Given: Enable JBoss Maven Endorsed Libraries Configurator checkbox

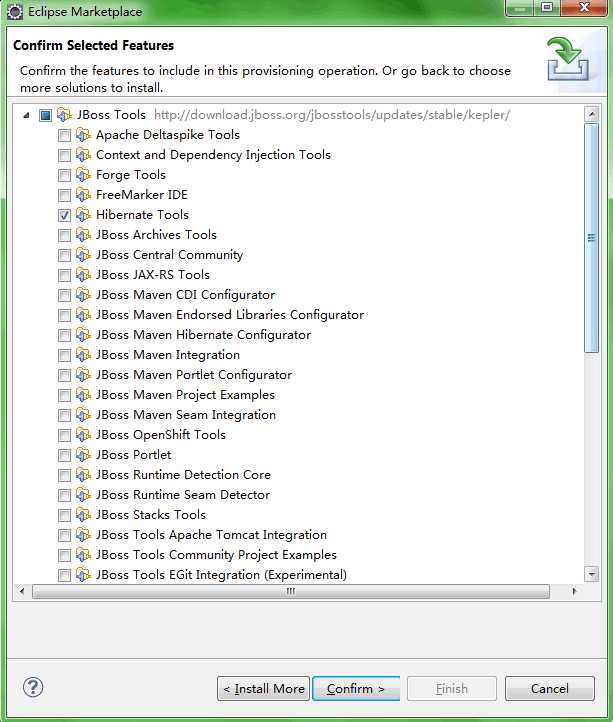Looking at the screenshot, I should click(64, 315).
